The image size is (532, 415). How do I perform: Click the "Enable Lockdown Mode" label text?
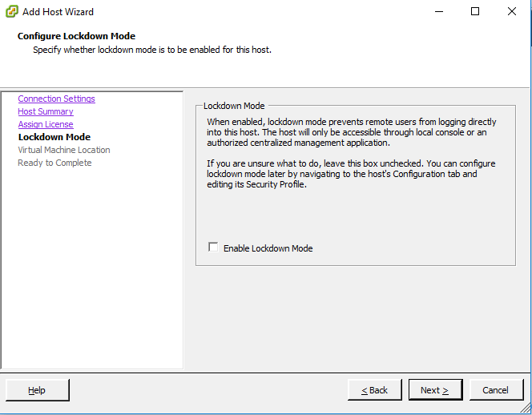(268, 248)
